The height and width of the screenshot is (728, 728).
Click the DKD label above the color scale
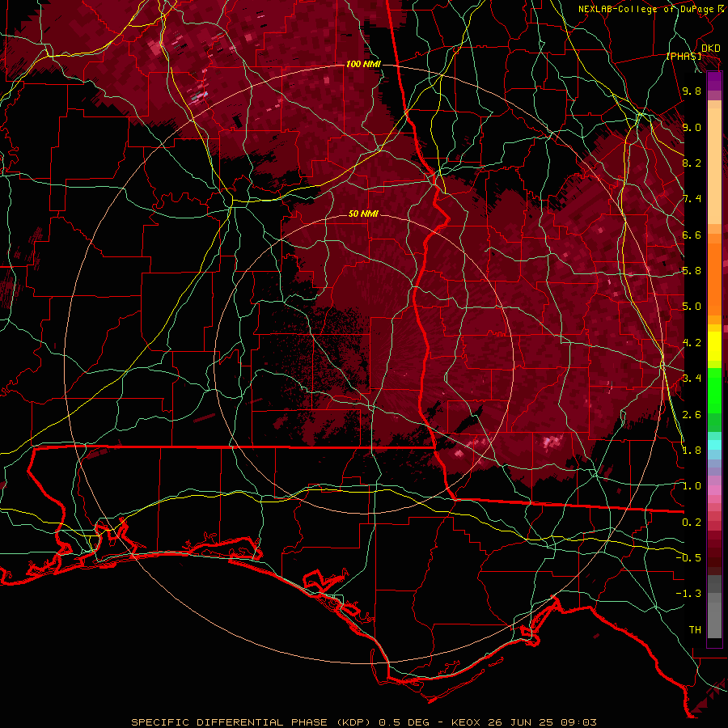tap(711, 48)
